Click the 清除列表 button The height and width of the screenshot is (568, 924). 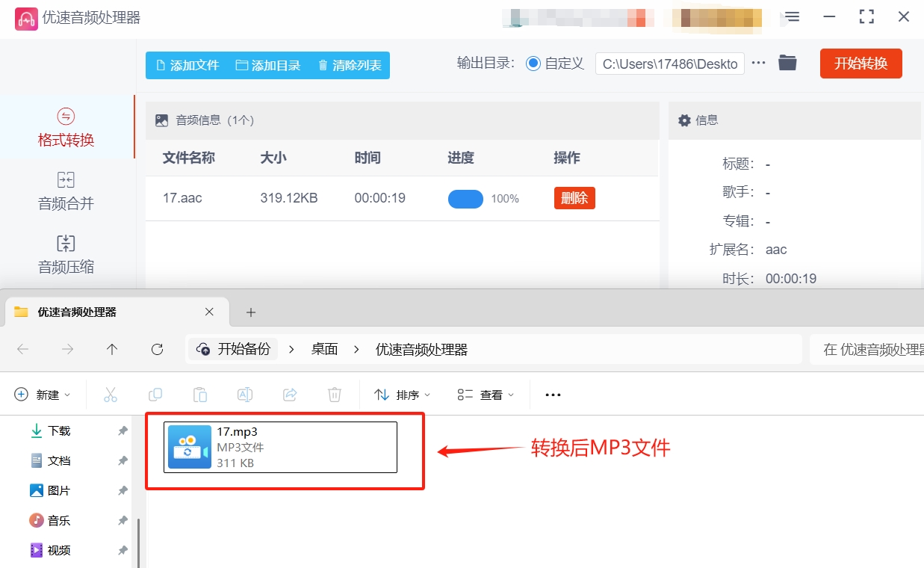click(x=350, y=65)
